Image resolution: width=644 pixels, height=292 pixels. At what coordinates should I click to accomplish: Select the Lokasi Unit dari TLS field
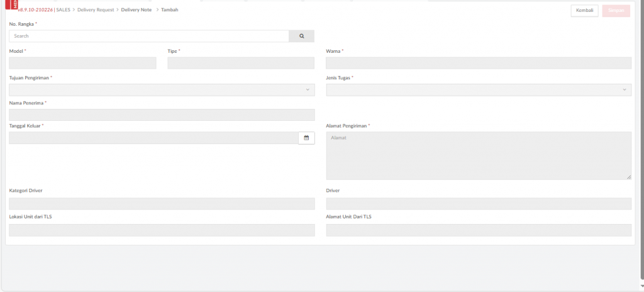click(162, 230)
